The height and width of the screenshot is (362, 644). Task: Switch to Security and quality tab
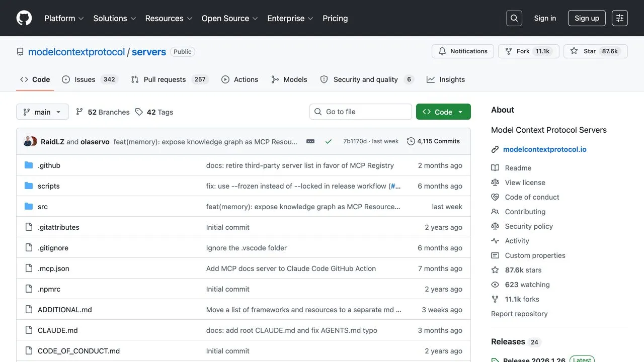(x=367, y=79)
